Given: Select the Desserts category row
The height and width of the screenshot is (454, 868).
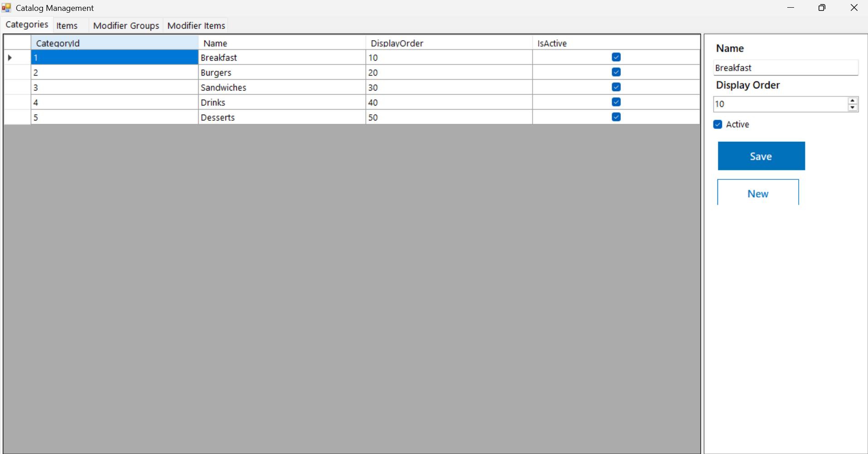Looking at the screenshot, I should point(281,117).
